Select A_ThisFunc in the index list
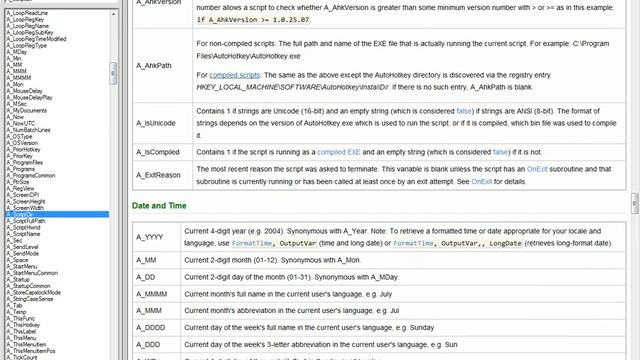The height and width of the screenshot is (360, 640). (20, 318)
